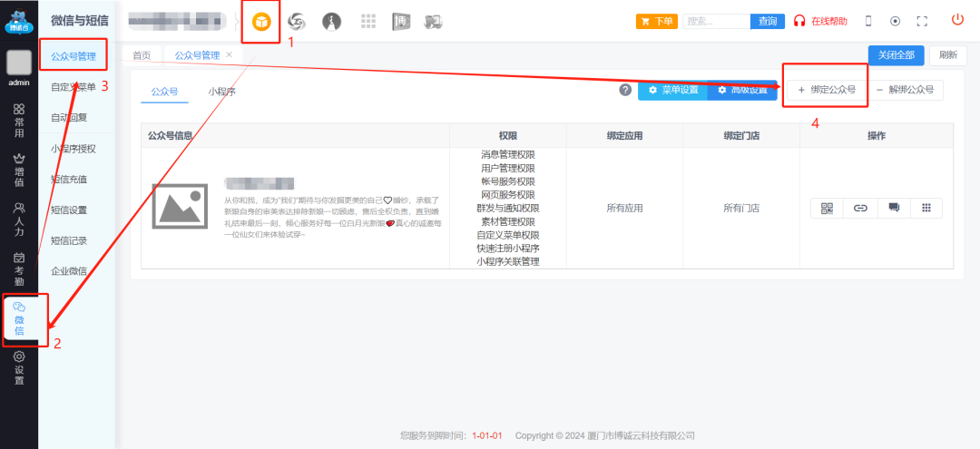This screenshot has height=449, width=980.
Task: Open the photo gallery module icon in top bar
Action: (433, 21)
